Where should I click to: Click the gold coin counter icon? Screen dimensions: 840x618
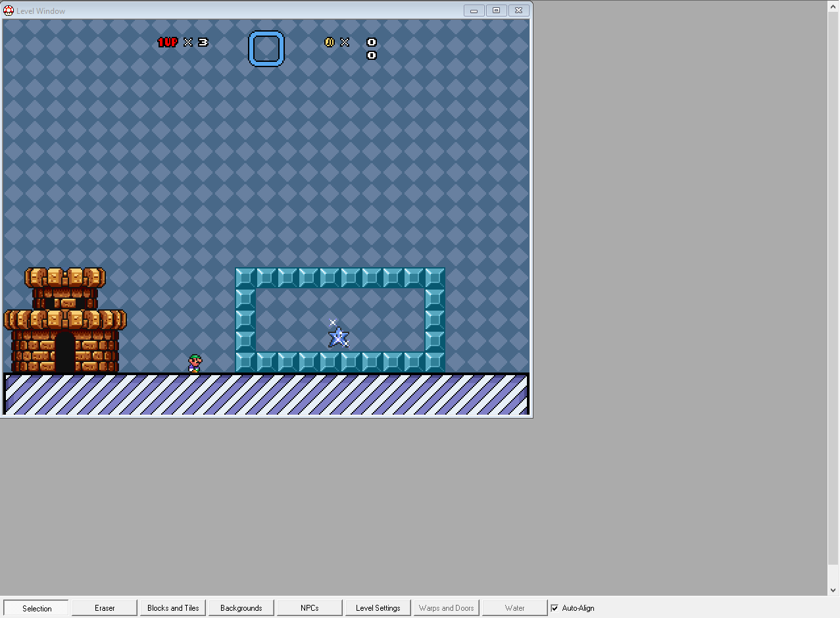[x=330, y=42]
